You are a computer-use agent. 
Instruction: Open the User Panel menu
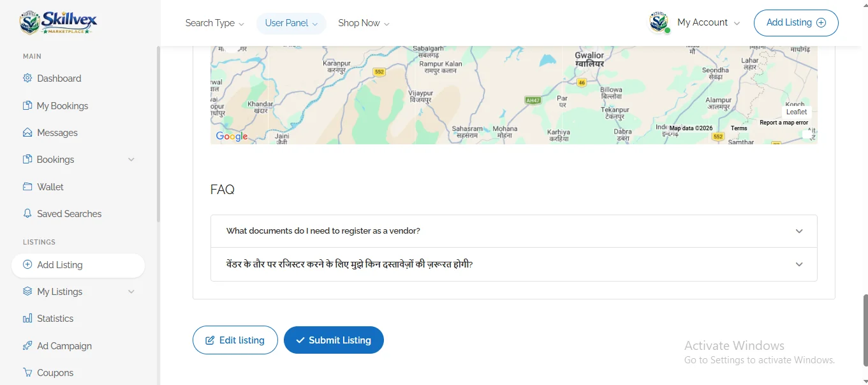coord(291,23)
